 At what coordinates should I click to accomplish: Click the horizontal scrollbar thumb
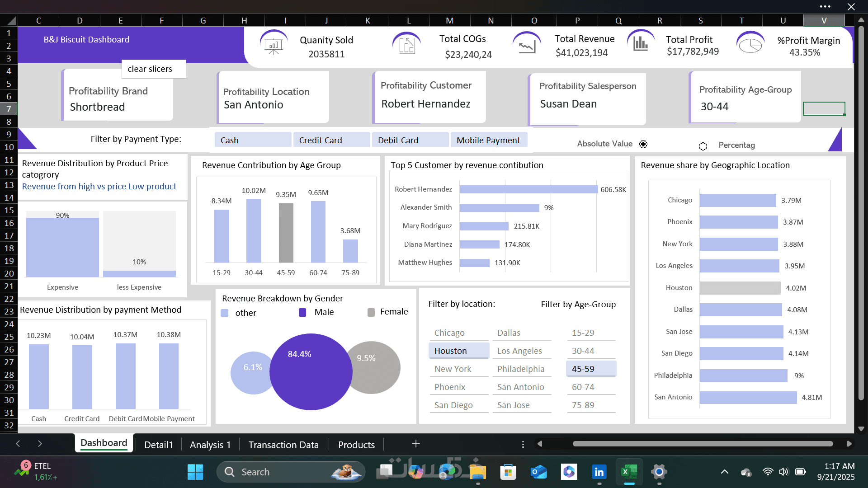click(x=702, y=444)
